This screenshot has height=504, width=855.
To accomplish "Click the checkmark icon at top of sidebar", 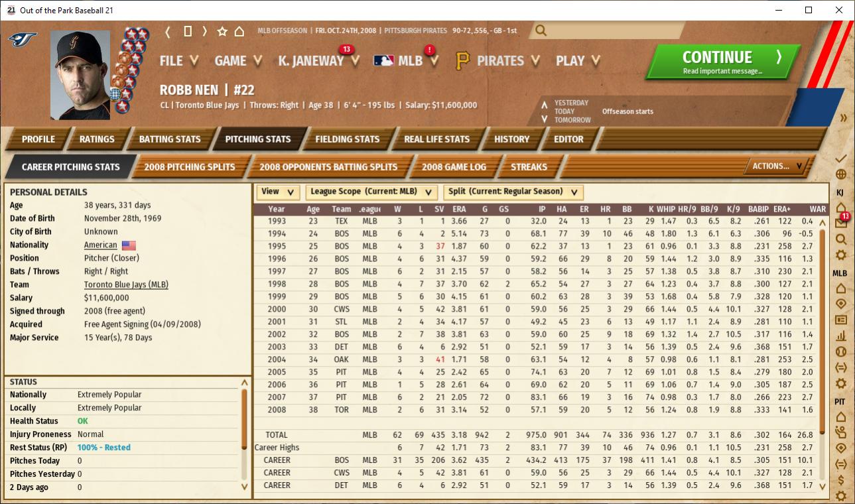I will pos(841,158).
